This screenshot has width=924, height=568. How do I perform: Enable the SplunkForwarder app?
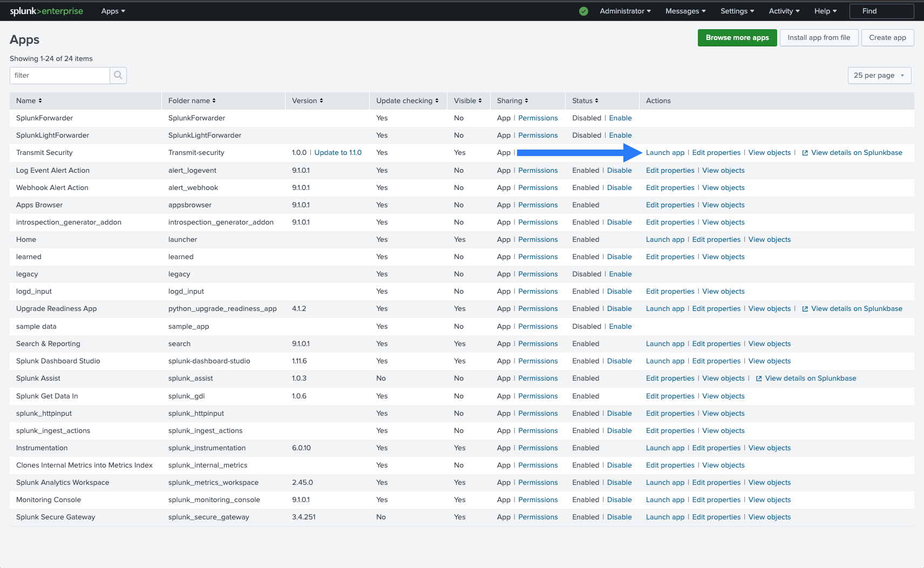coord(620,118)
